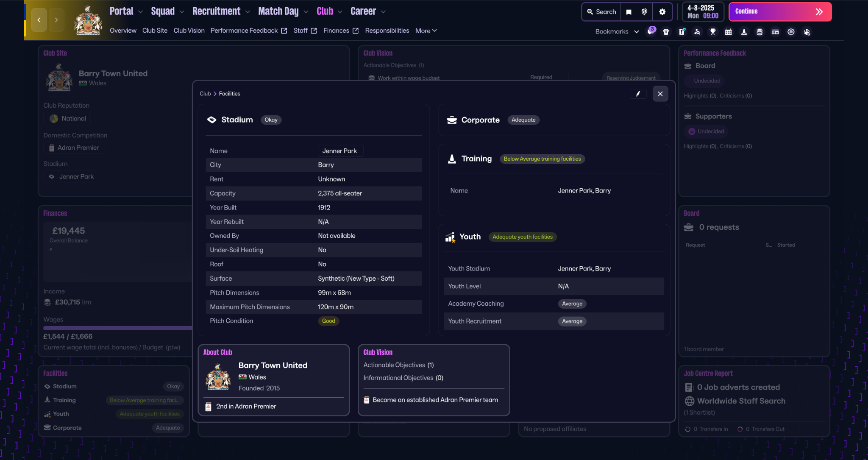Expand the Bookmarks dropdown
Viewport: 868px width, 460px height.
click(617, 31)
